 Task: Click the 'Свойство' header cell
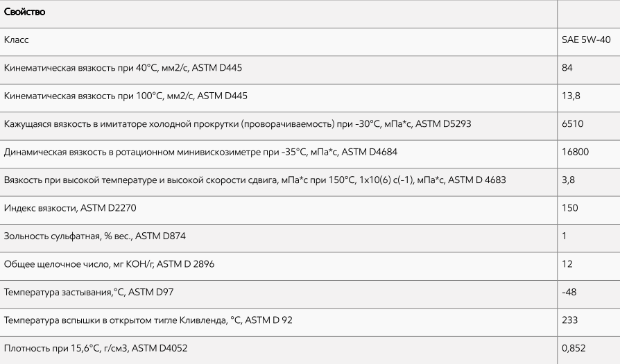24,12
